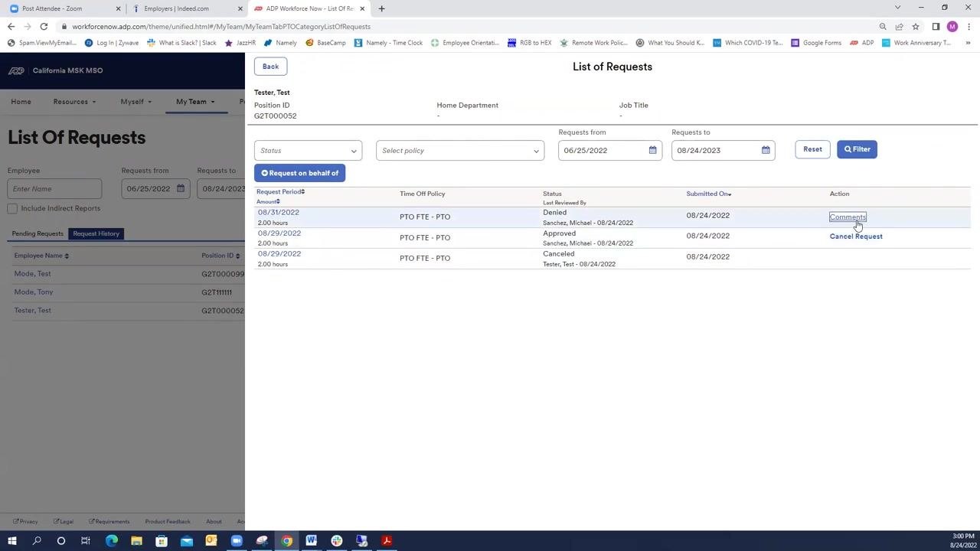Screen dimensions: 980x551
Task: Open Slack from the taskbar
Action: point(337,541)
